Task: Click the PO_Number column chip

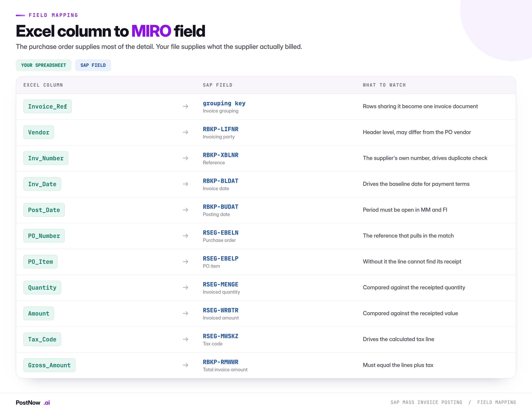Action: (44, 236)
